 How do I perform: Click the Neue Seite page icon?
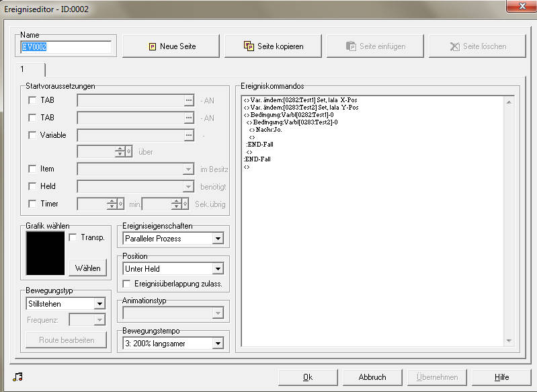153,46
